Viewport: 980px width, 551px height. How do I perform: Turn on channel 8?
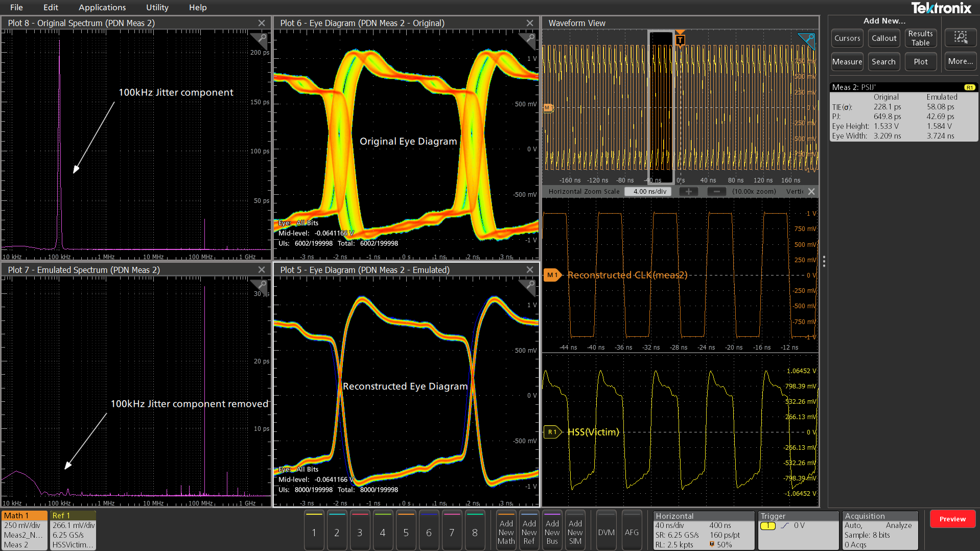pos(475,530)
